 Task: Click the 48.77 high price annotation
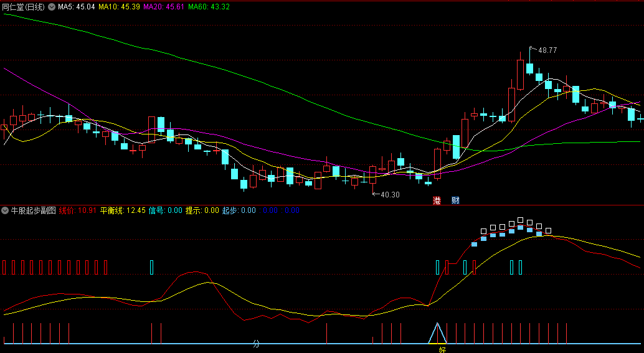[547, 50]
